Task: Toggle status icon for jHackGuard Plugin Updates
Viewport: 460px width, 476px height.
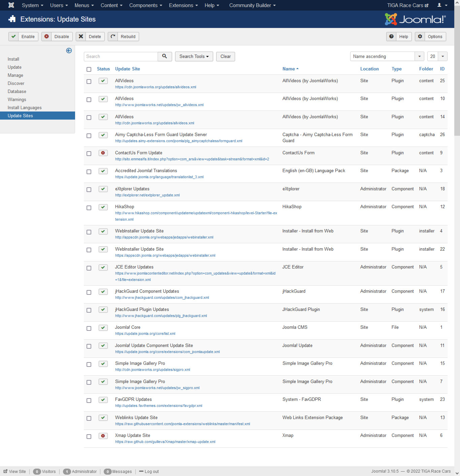Action: click(x=103, y=310)
